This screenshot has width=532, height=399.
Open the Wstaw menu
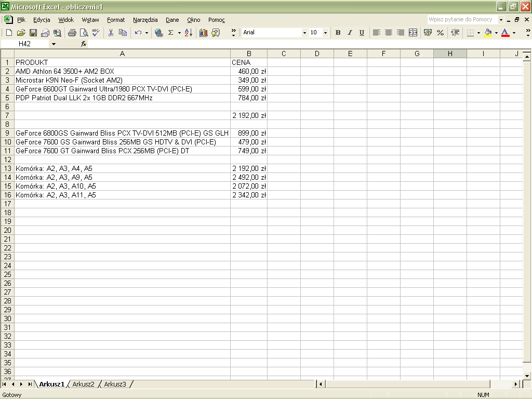click(x=90, y=20)
